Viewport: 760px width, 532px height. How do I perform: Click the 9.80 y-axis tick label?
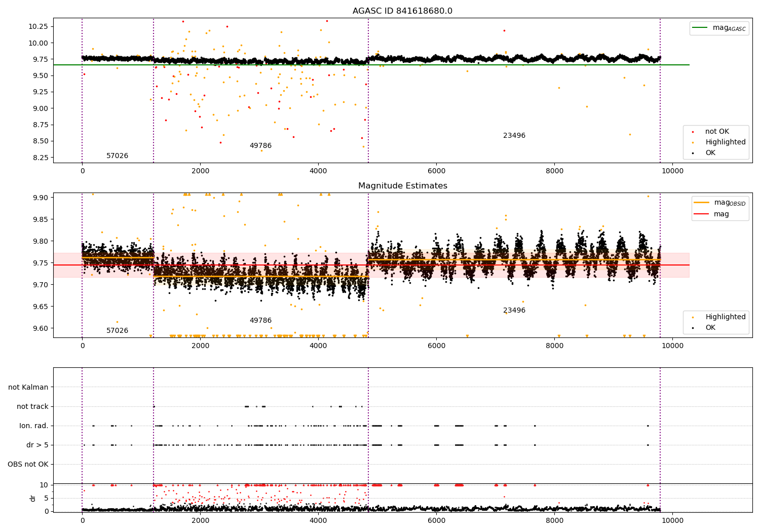(41, 241)
